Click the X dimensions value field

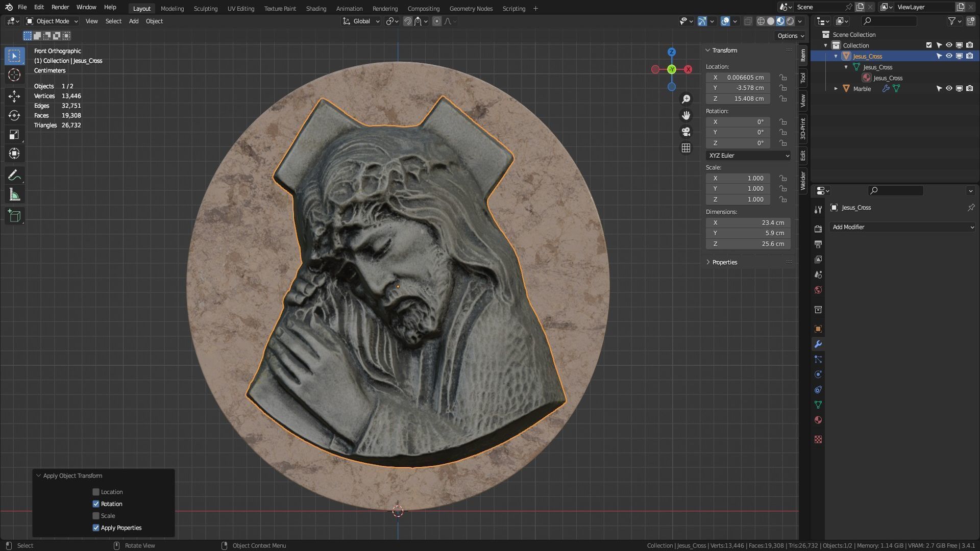748,223
